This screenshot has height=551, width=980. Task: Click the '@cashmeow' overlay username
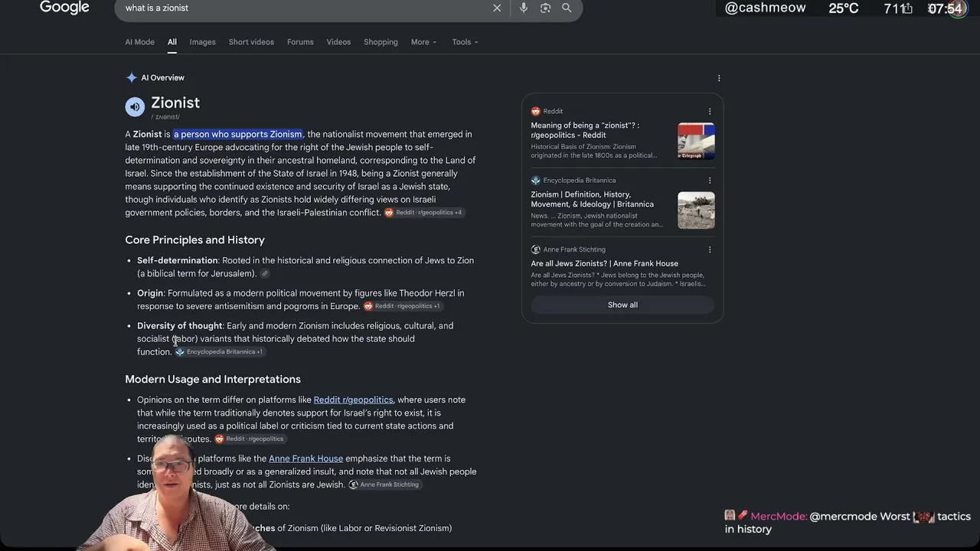765,8
